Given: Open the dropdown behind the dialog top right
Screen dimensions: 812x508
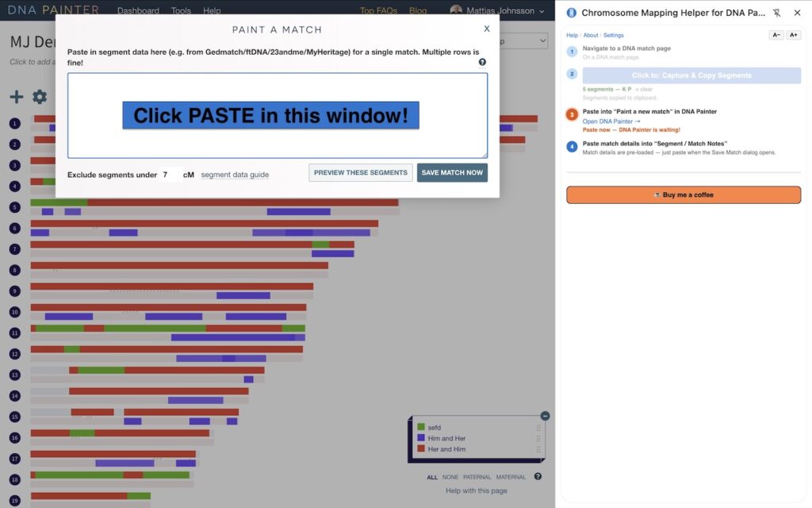Looking at the screenshot, I should coord(525,40).
